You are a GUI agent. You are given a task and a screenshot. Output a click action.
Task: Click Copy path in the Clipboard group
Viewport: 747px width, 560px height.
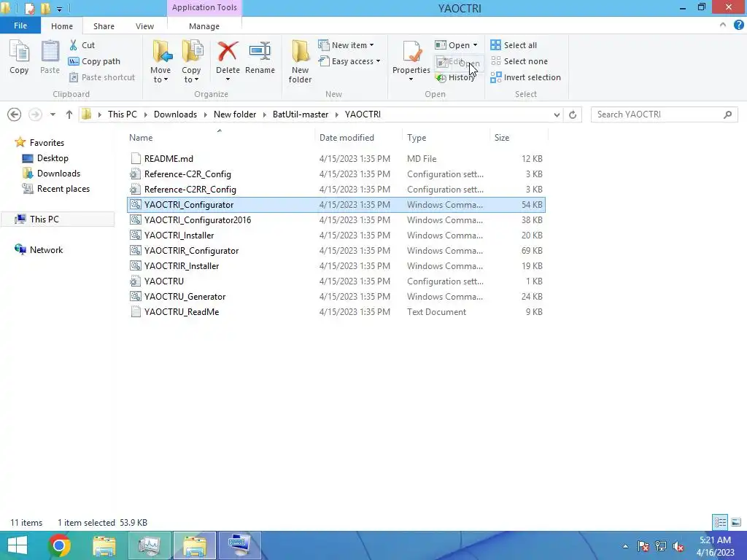[x=94, y=61]
